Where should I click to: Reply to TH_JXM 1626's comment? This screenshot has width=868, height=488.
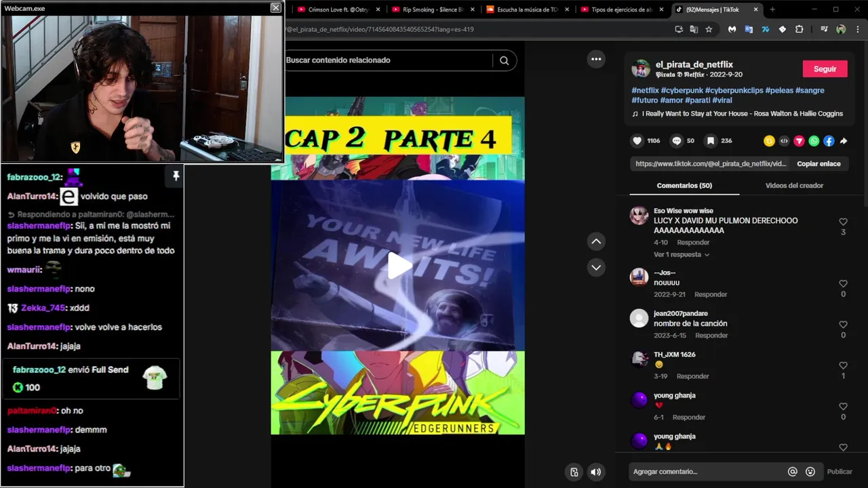693,376
